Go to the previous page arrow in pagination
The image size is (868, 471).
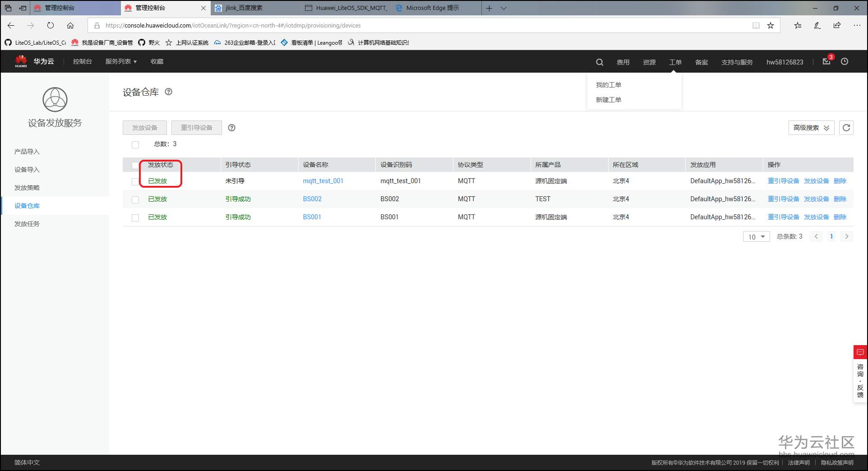[816, 236]
